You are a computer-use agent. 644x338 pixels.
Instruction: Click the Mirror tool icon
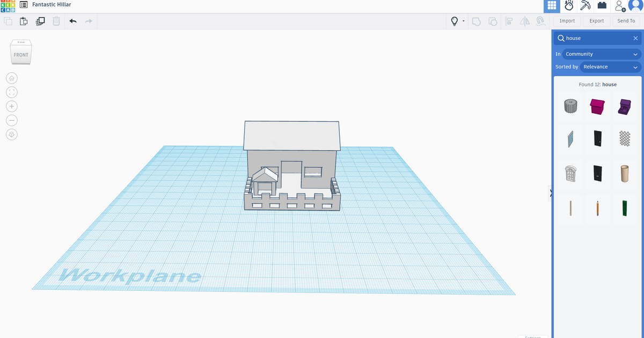(x=525, y=21)
